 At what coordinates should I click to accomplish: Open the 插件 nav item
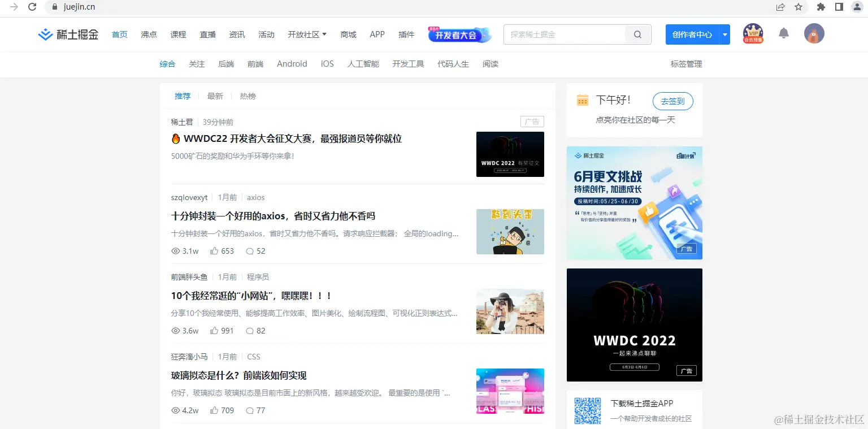tap(406, 34)
